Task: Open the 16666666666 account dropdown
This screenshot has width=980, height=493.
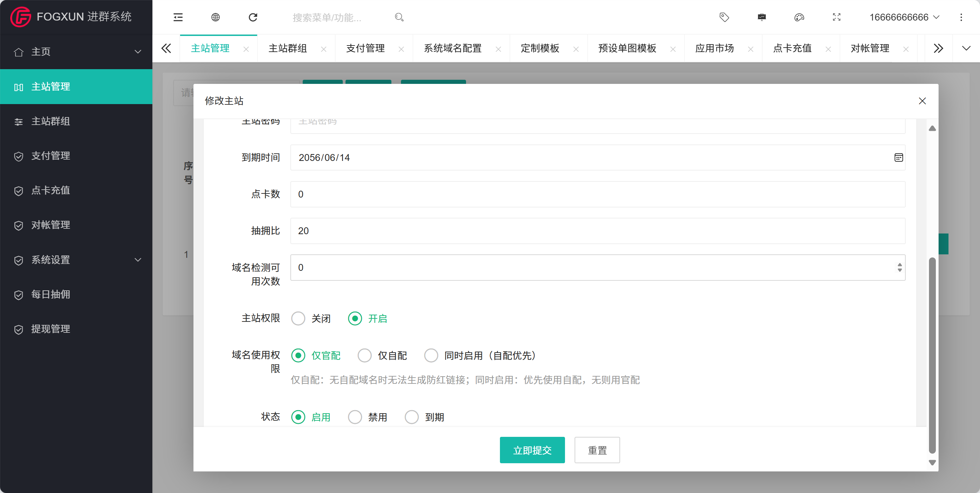Action: (904, 17)
